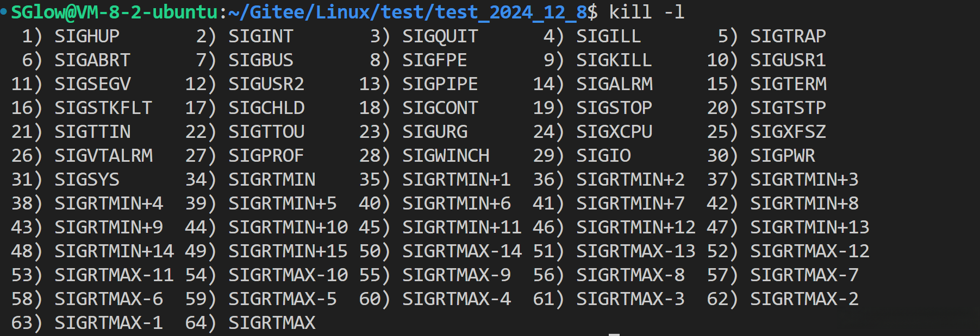
Task: Click the SIGRTMAX-7 signal name
Action: click(804, 275)
